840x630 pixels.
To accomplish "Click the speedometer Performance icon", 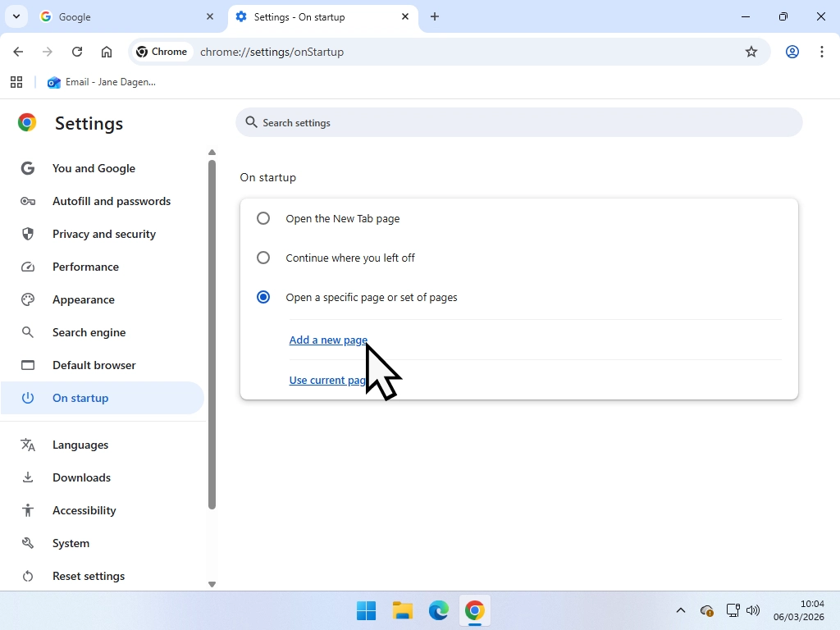I will [28, 267].
